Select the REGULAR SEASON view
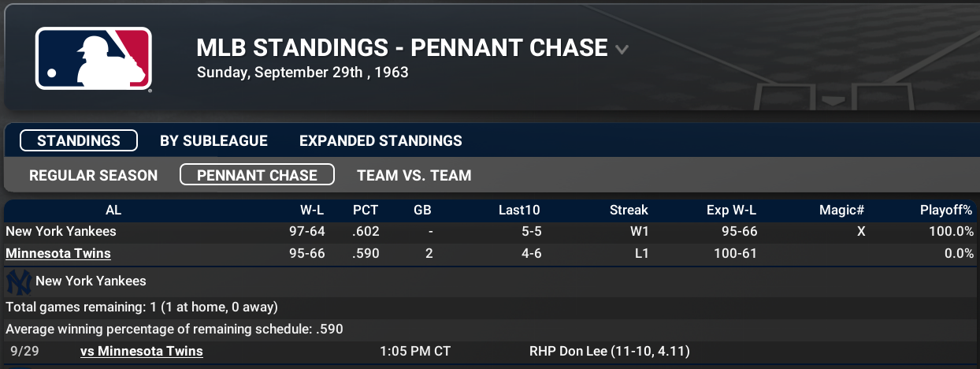Screen dimensions: 980x369 point(93,175)
